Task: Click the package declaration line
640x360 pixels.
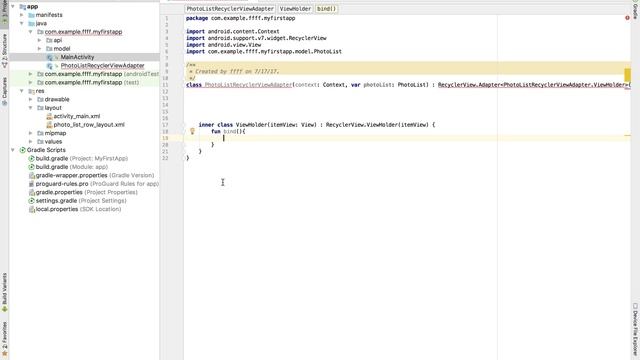Action: click(x=240, y=18)
